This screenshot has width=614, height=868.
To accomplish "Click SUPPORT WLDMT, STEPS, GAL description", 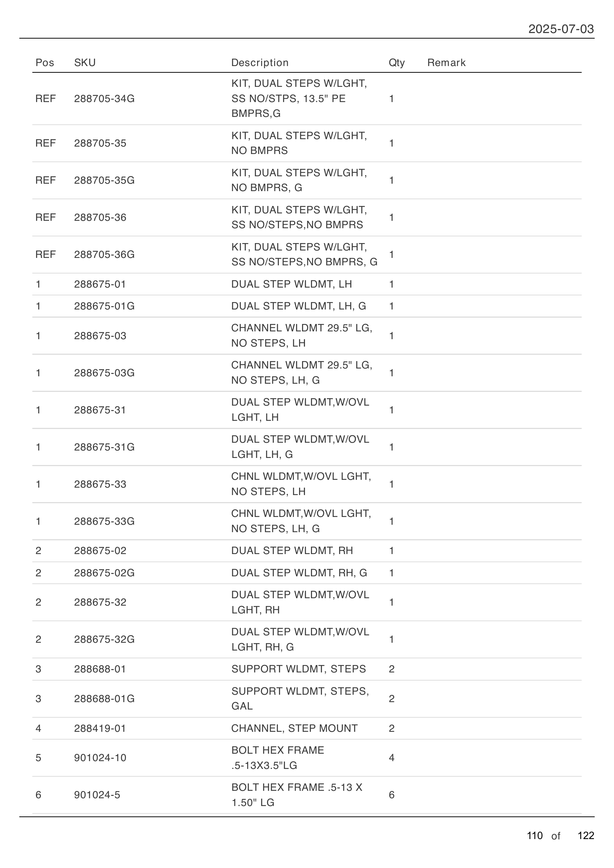I will pyautogui.click(x=300, y=698).
